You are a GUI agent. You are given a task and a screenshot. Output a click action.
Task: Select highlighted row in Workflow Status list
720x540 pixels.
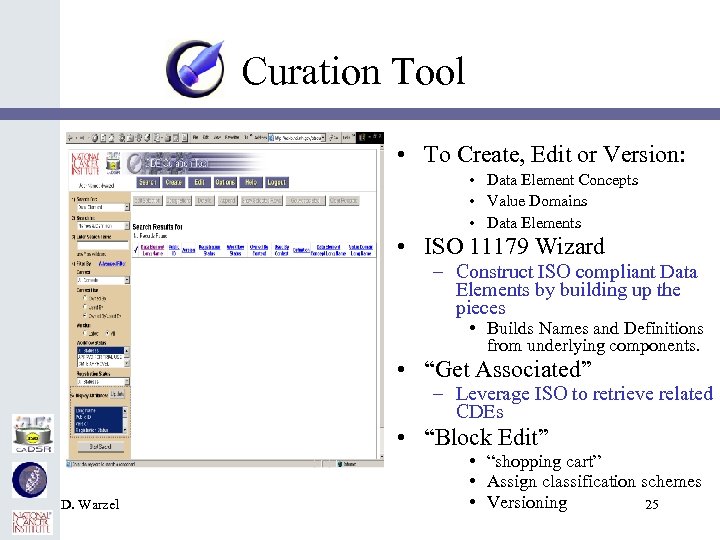pyautogui.click(x=100, y=350)
